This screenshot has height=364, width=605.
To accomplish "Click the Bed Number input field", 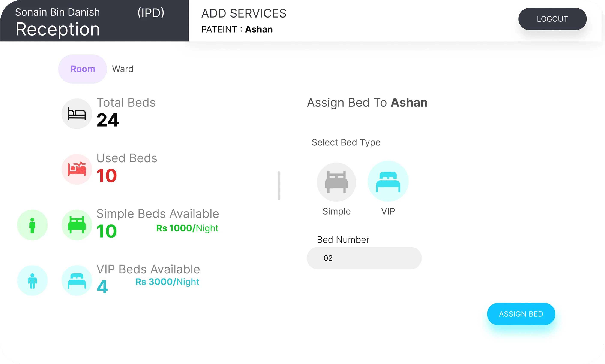I will coord(364,258).
